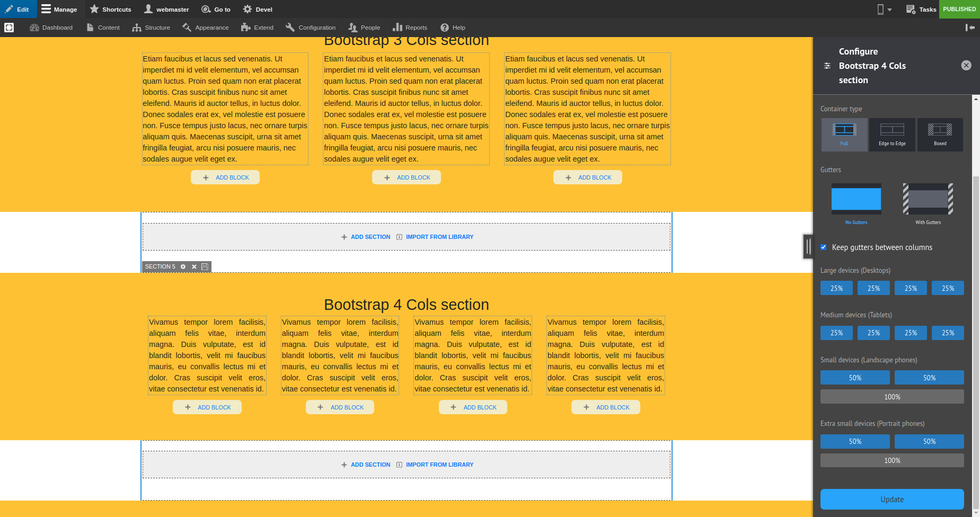Open Extend via the puzzle-piece icon

click(x=245, y=27)
